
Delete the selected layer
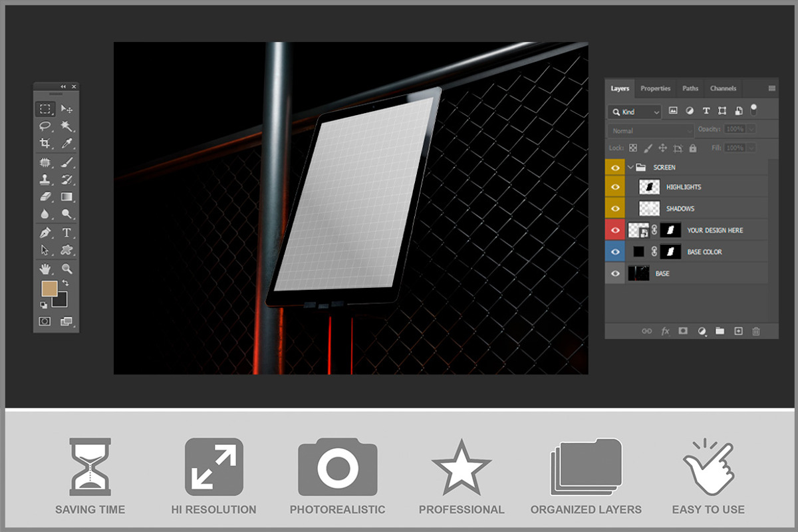(x=756, y=331)
